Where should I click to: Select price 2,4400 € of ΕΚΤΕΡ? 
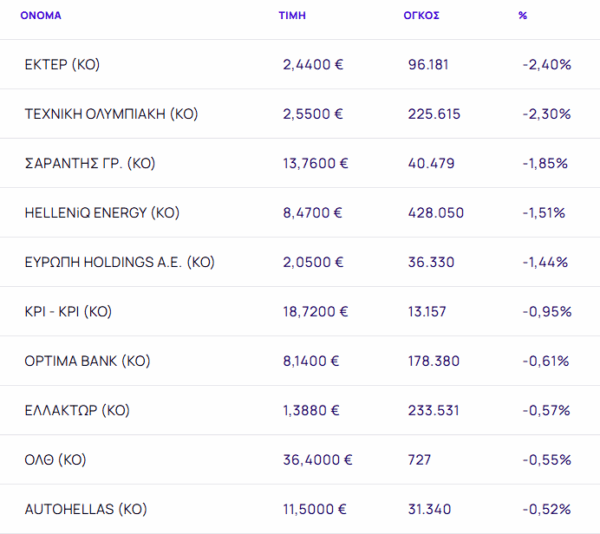(313, 65)
